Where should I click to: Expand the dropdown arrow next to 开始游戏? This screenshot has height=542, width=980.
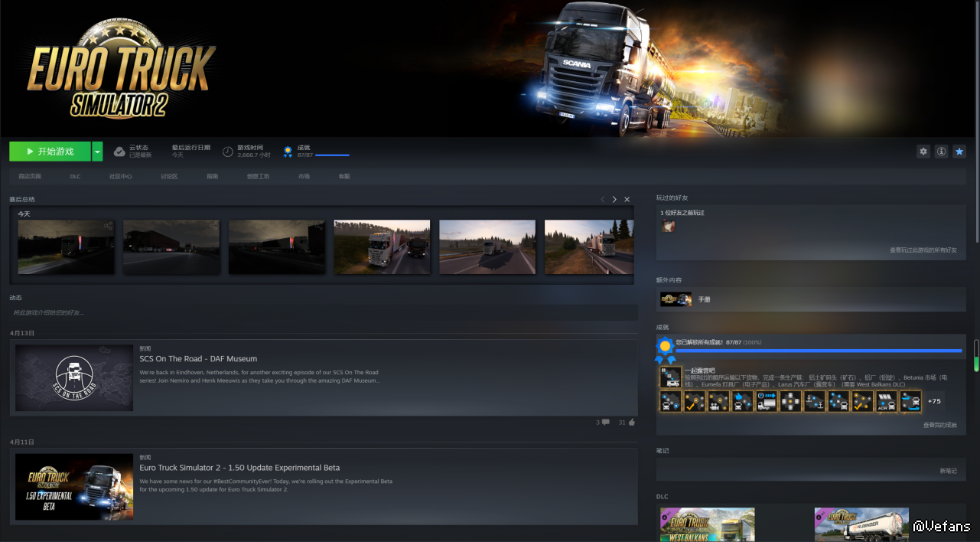97,152
